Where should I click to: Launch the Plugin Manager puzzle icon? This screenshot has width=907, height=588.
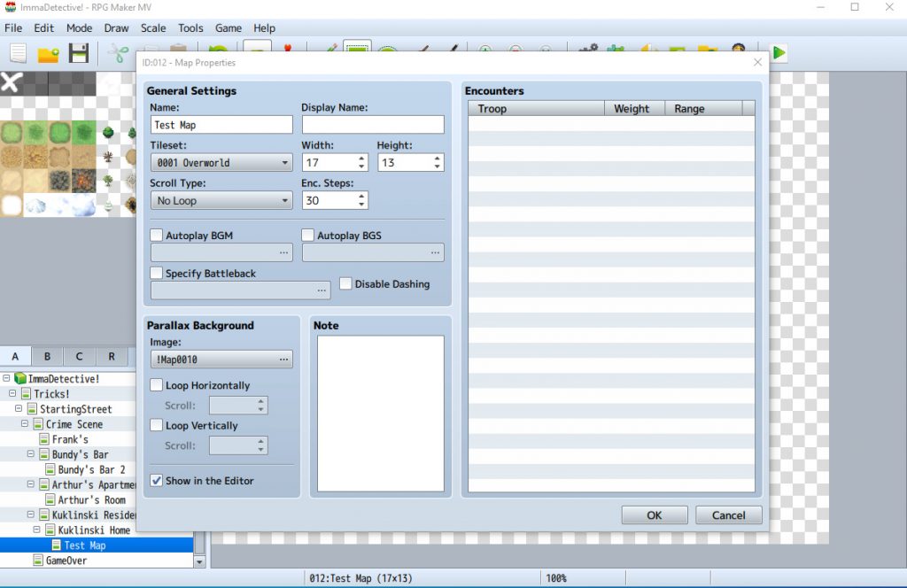coord(616,51)
